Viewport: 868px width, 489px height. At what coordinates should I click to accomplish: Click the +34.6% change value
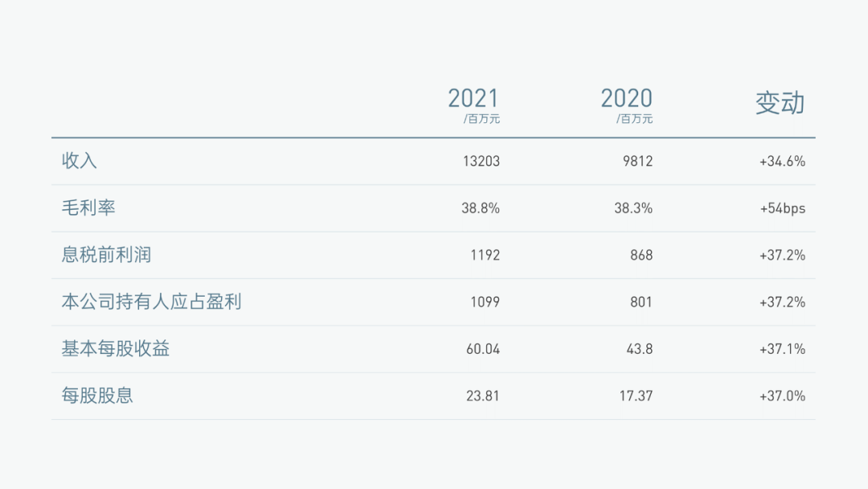[782, 161]
